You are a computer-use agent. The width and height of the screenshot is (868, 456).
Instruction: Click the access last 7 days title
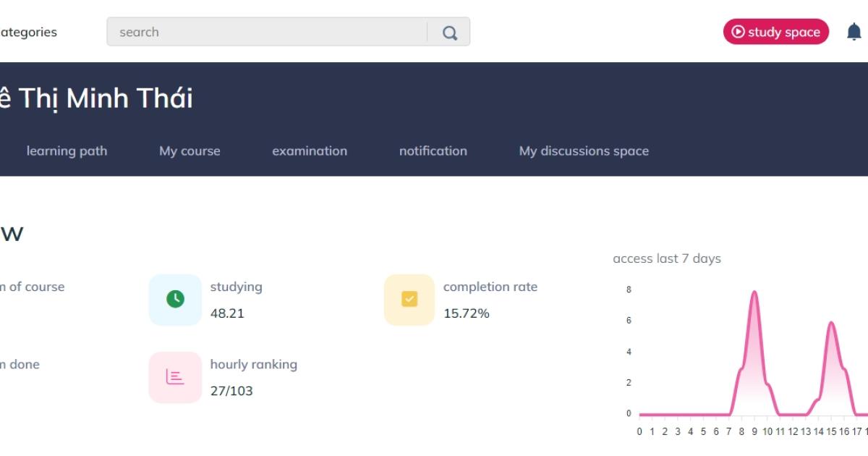pos(667,258)
